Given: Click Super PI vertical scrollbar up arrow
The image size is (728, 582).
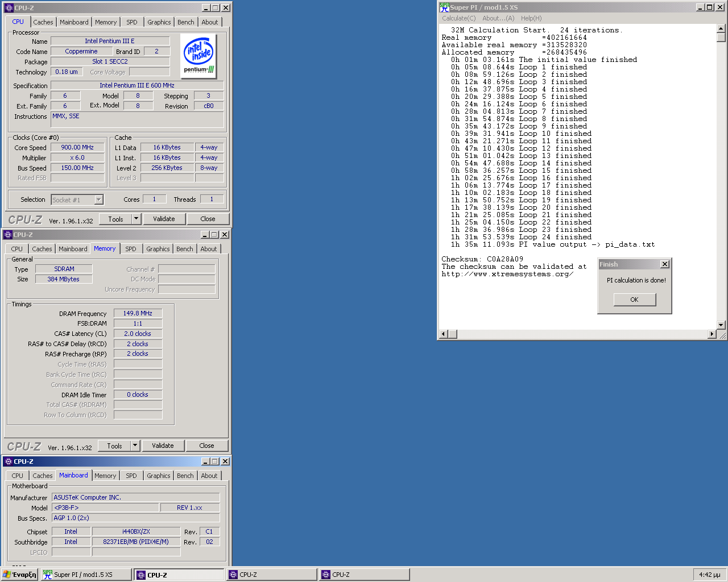Looking at the screenshot, I should point(721,28).
